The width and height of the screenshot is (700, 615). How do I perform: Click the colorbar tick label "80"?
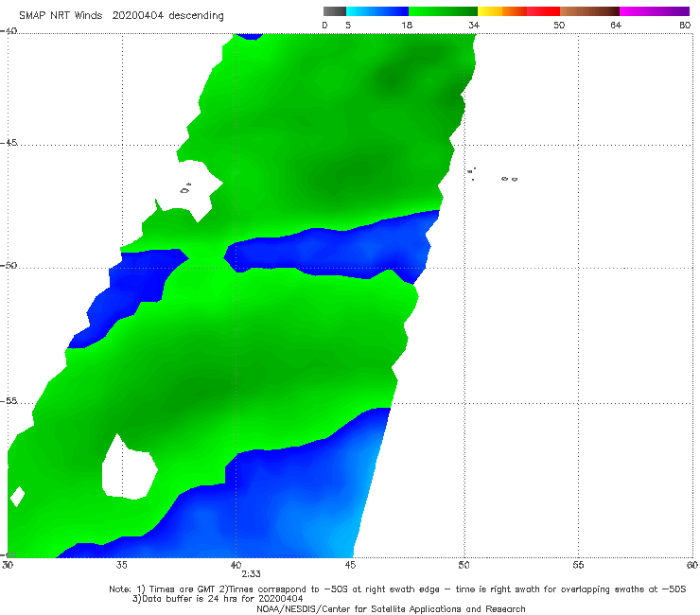point(685,25)
